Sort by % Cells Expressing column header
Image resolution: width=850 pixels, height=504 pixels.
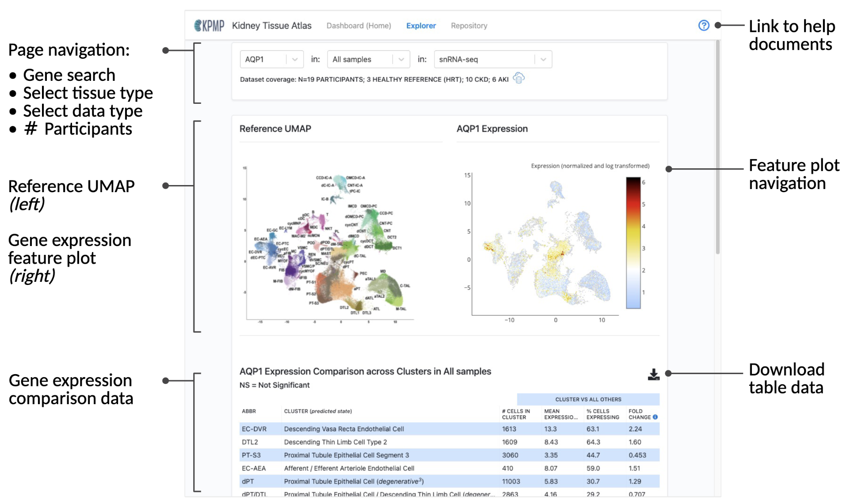tap(602, 414)
